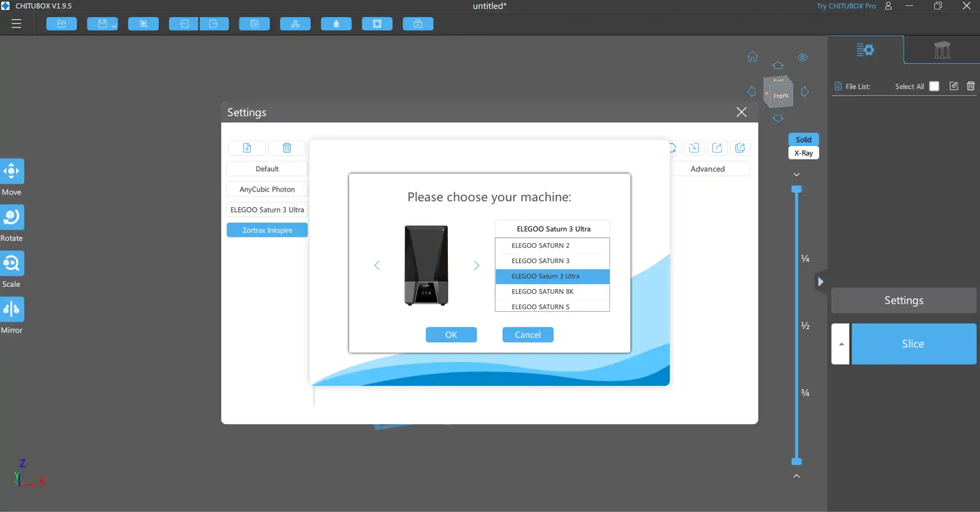Image resolution: width=980 pixels, height=512 pixels.
Task: Click the Open file toolbar icon
Action: [61, 24]
